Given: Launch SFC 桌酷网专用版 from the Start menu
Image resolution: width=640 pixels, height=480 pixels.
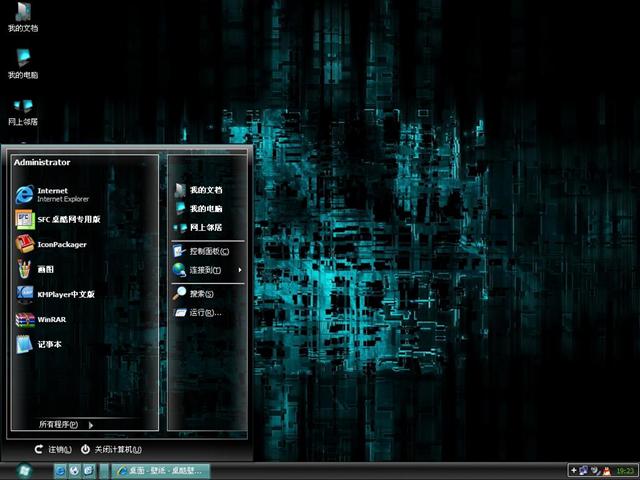Looking at the screenshot, I should [x=68, y=219].
